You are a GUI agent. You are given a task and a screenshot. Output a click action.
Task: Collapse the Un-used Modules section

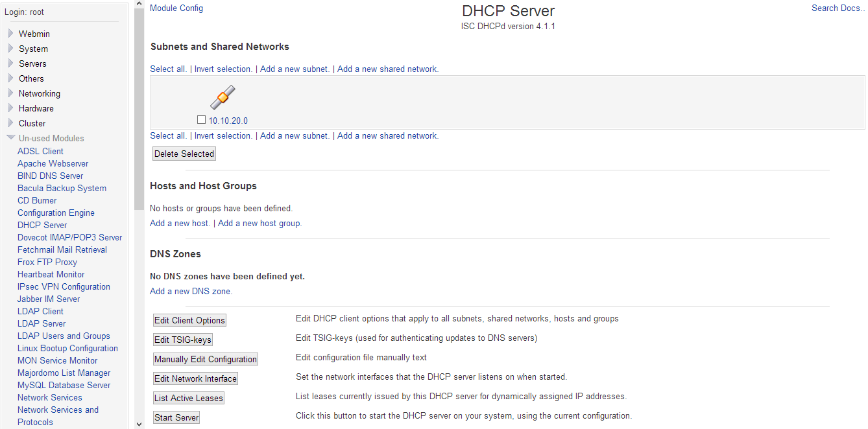pyautogui.click(x=50, y=137)
